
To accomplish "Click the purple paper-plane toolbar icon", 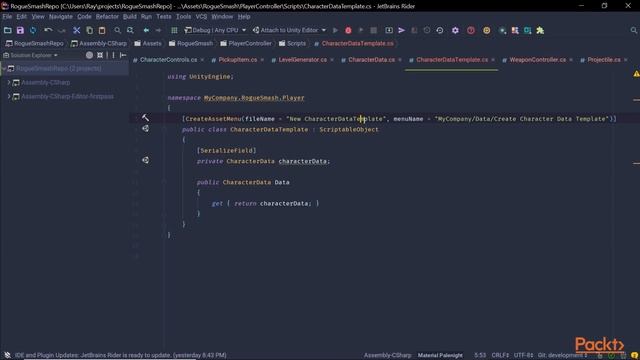I will click(x=402, y=30).
